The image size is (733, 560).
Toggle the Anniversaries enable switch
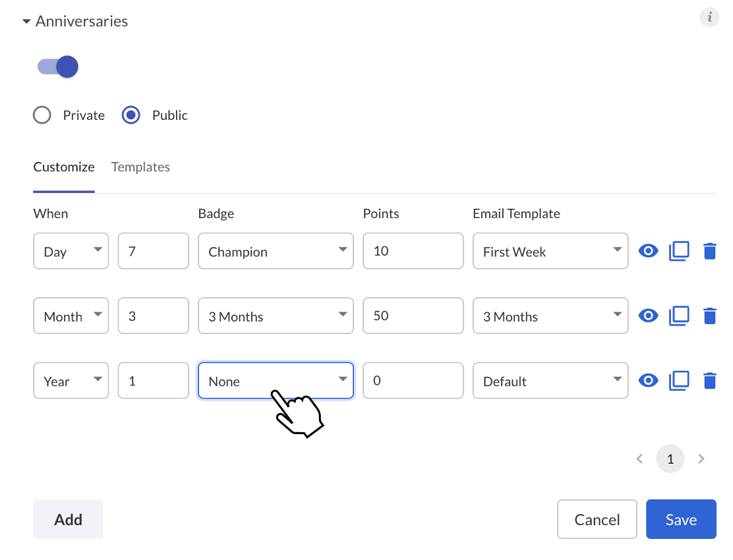(x=58, y=67)
